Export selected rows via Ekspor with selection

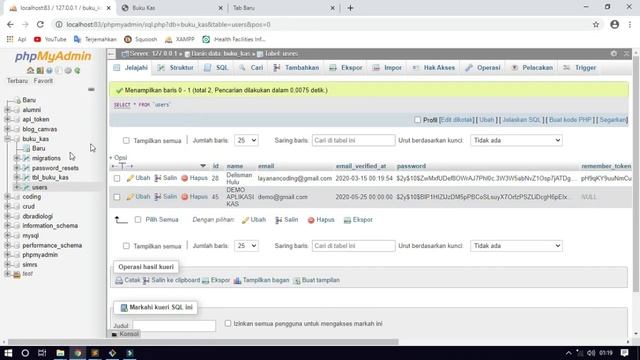pyautogui.click(x=358, y=220)
